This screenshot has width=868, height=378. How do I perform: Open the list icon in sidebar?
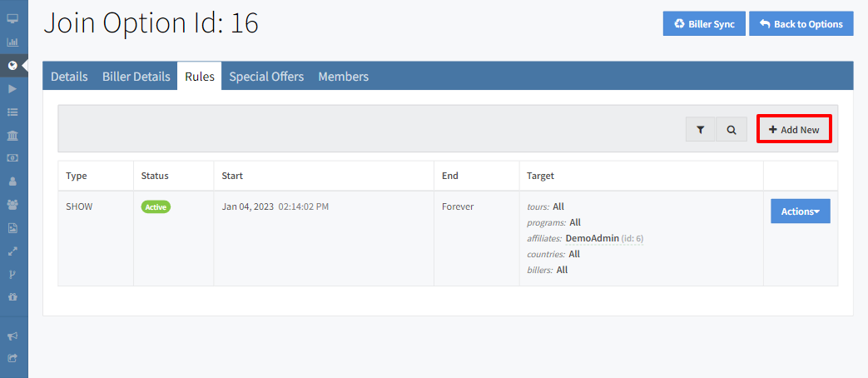pos(12,112)
